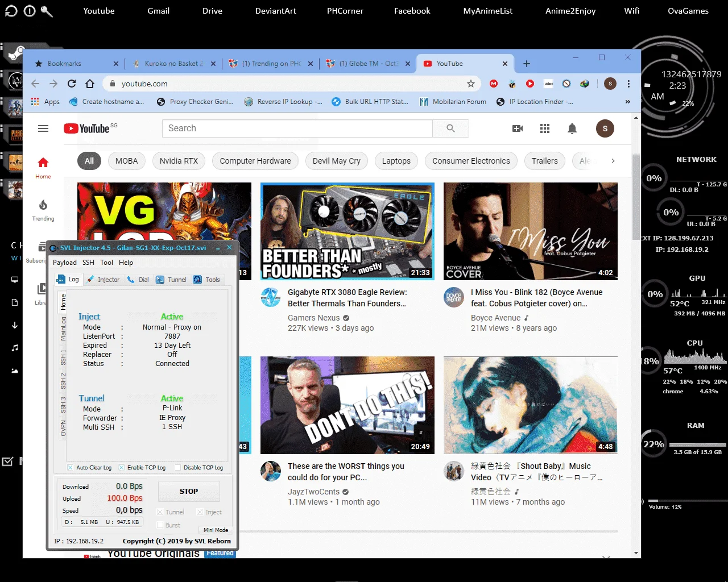Click in the YouTube search field
Image resolution: width=728 pixels, height=582 pixels.
click(x=297, y=128)
